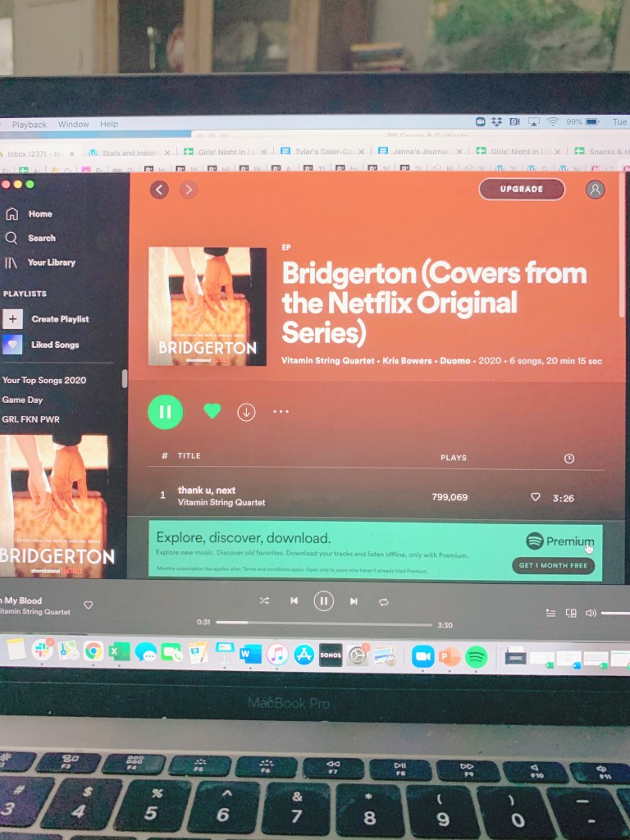
Task: Unlike the Bridgerton EP with green heart
Action: (x=212, y=412)
